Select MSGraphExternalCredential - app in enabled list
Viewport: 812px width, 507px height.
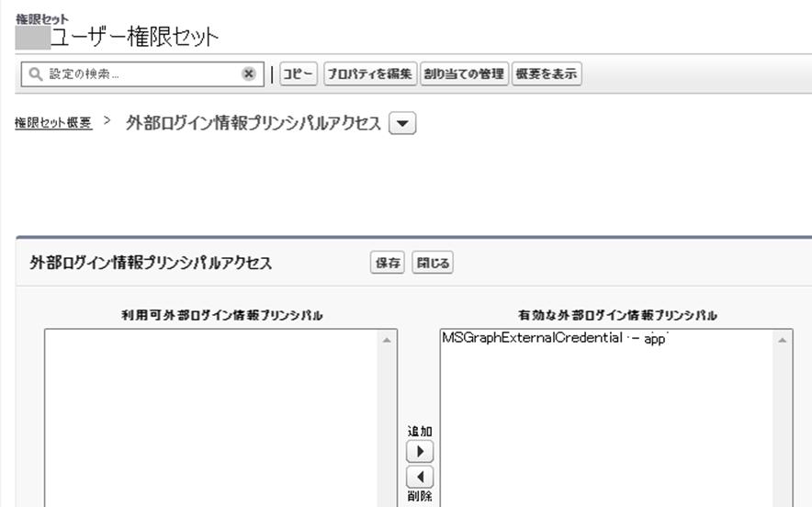(x=555, y=338)
